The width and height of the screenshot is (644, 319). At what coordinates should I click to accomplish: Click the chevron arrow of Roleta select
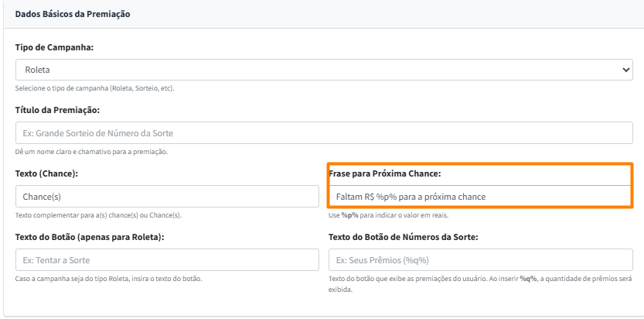tap(626, 70)
